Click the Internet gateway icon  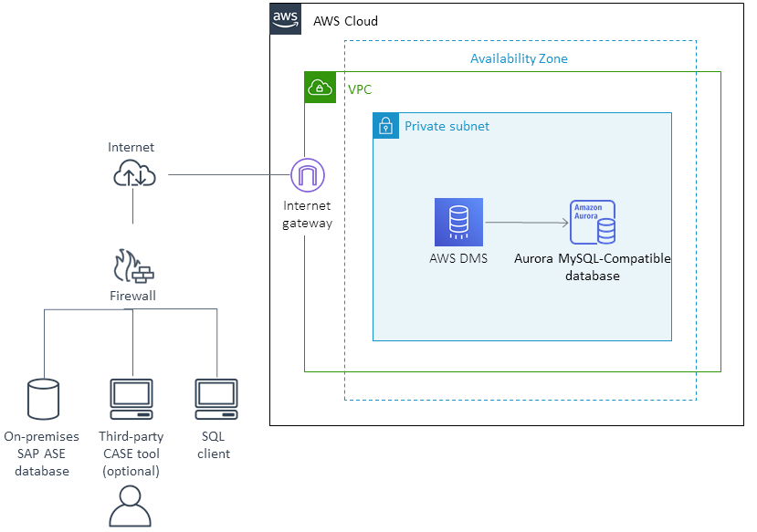pos(307,173)
